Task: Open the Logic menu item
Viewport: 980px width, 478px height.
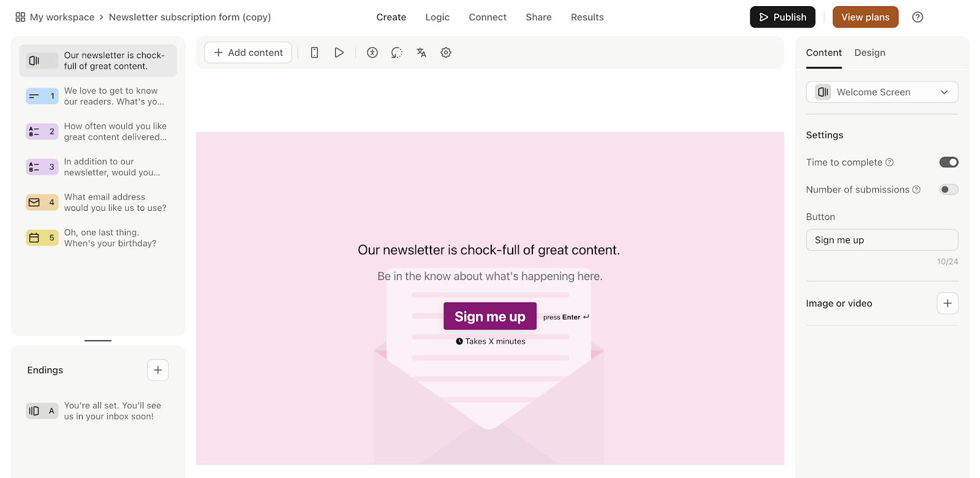Action: [x=437, y=17]
